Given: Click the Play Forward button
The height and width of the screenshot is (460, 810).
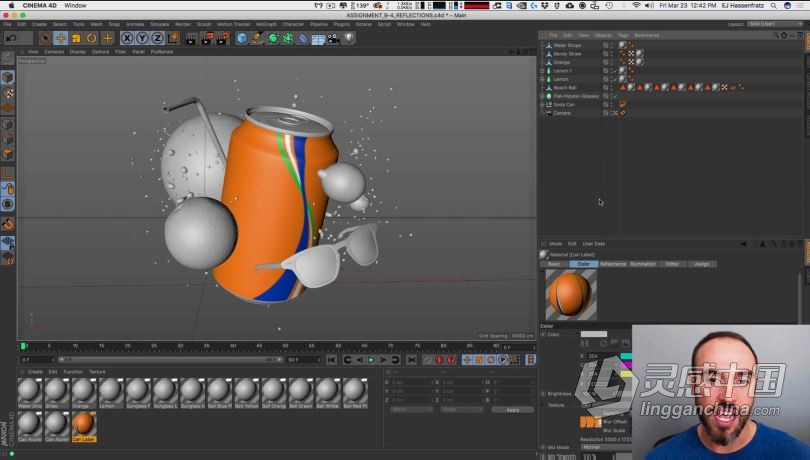Looking at the screenshot, I should coord(371,360).
